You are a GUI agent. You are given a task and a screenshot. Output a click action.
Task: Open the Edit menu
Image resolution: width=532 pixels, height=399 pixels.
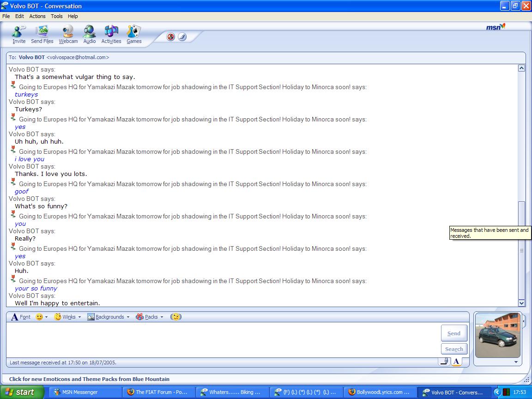point(20,16)
